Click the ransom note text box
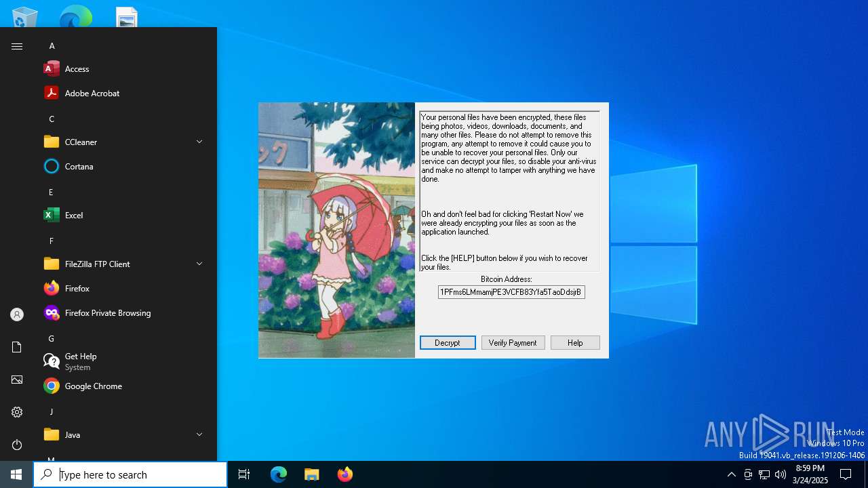 pyautogui.click(x=509, y=191)
